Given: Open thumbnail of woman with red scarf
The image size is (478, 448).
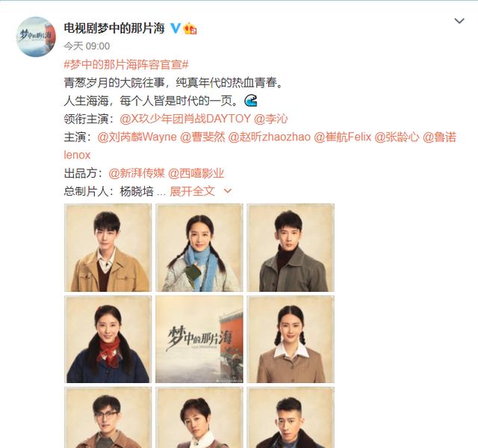Looking at the screenshot, I should coord(108,339).
